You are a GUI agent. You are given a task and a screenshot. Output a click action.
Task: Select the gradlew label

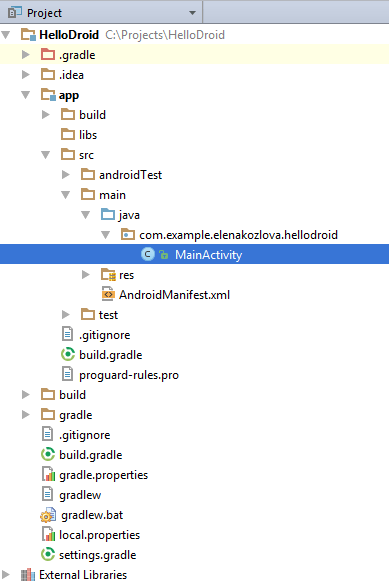click(80, 495)
